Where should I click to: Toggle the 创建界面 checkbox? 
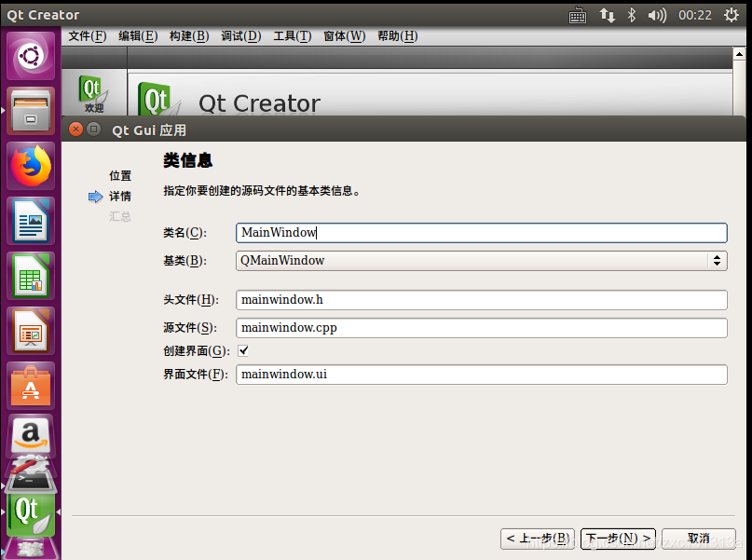[243, 350]
